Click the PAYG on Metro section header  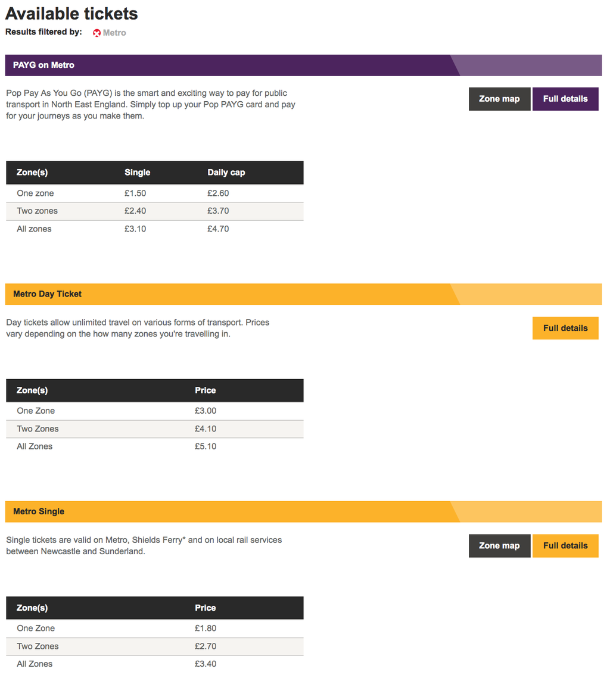pyautogui.click(x=303, y=65)
